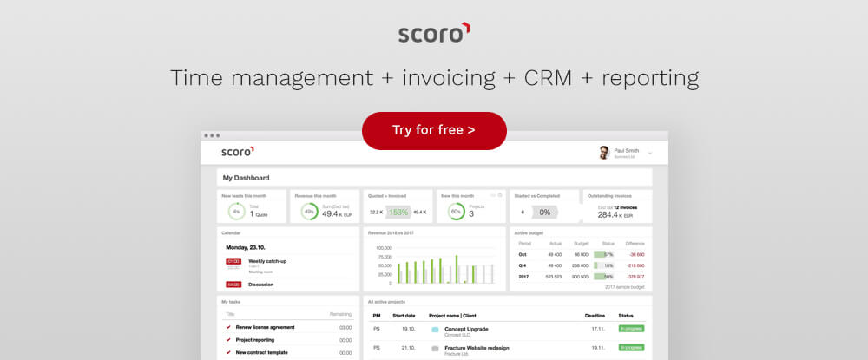
Task: Open Paul Smith's profile avatar
Action: [x=604, y=153]
